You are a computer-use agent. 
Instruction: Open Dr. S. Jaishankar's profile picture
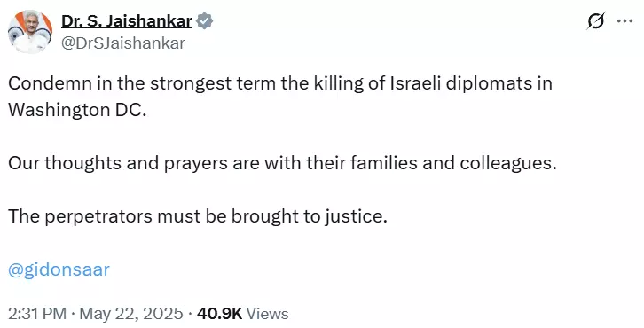30,32
